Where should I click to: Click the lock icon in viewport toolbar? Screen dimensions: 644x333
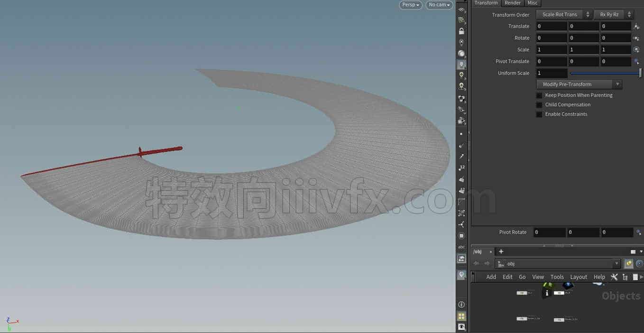click(x=461, y=31)
